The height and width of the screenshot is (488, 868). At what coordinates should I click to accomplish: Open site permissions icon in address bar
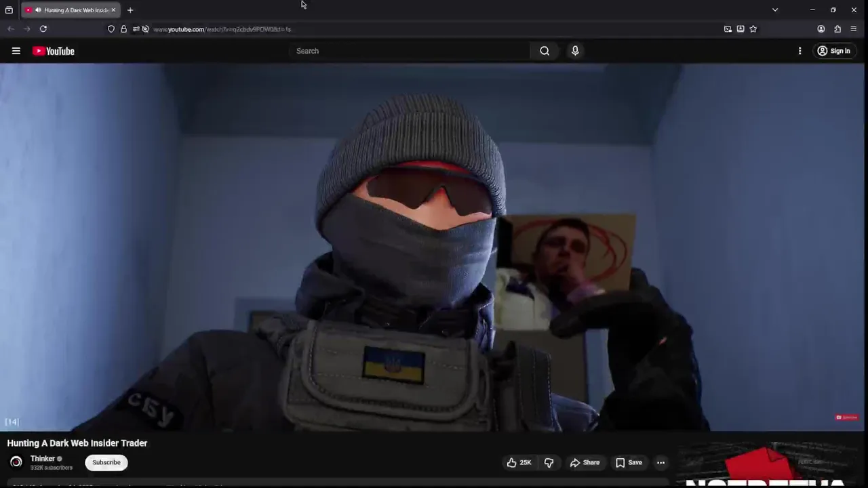136,29
